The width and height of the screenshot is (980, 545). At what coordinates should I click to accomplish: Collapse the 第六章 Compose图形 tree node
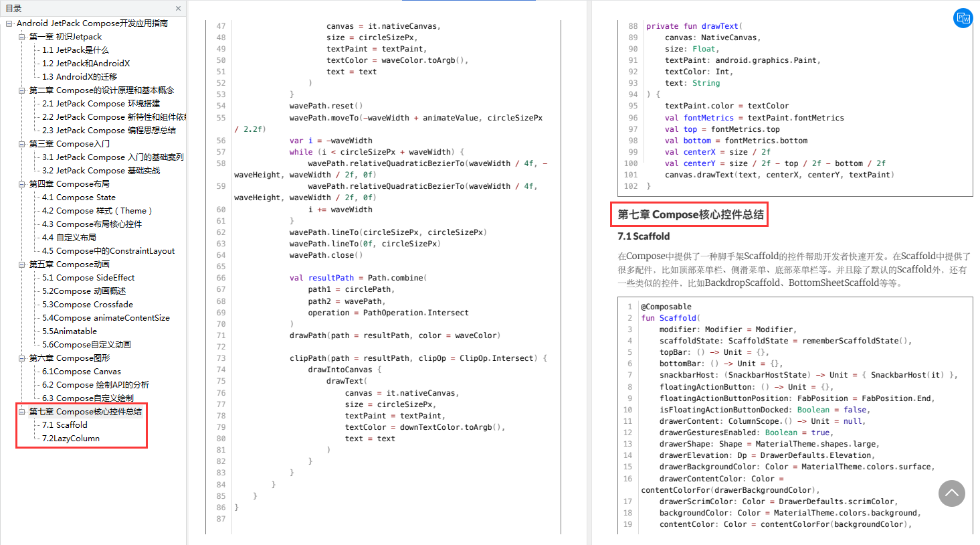pyautogui.click(x=22, y=358)
